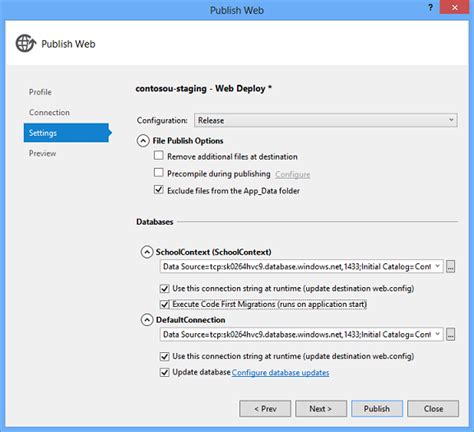Switch to the Profile tab
The image size is (474, 432).
[40, 92]
